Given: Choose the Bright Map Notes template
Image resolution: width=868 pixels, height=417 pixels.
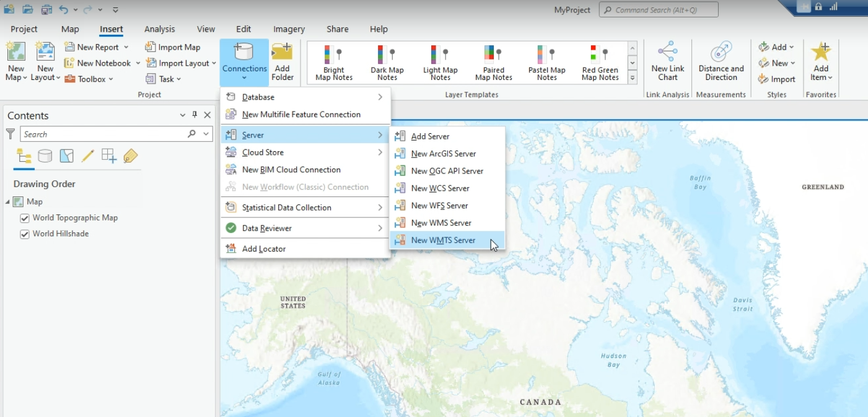Looking at the screenshot, I should pyautogui.click(x=334, y=62).
